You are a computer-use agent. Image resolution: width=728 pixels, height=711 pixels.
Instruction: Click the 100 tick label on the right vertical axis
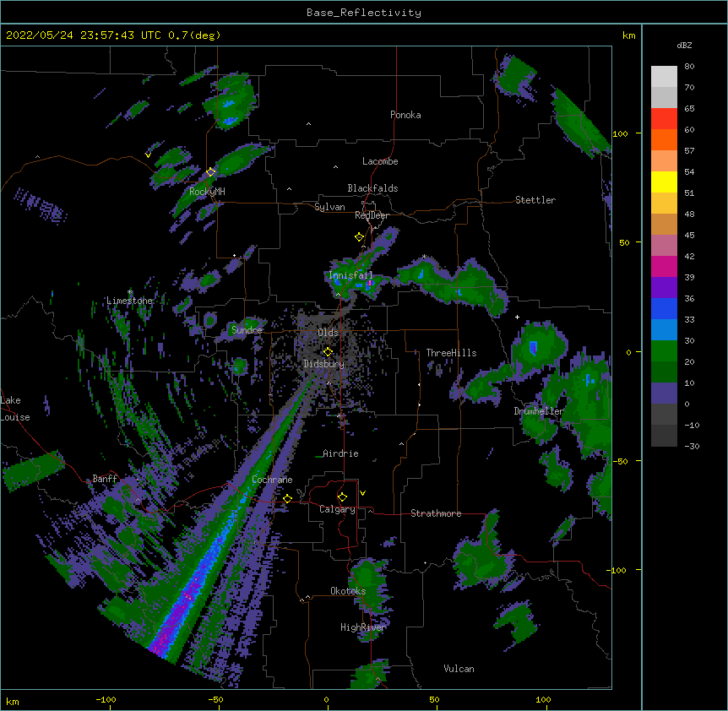click(620, 134)
